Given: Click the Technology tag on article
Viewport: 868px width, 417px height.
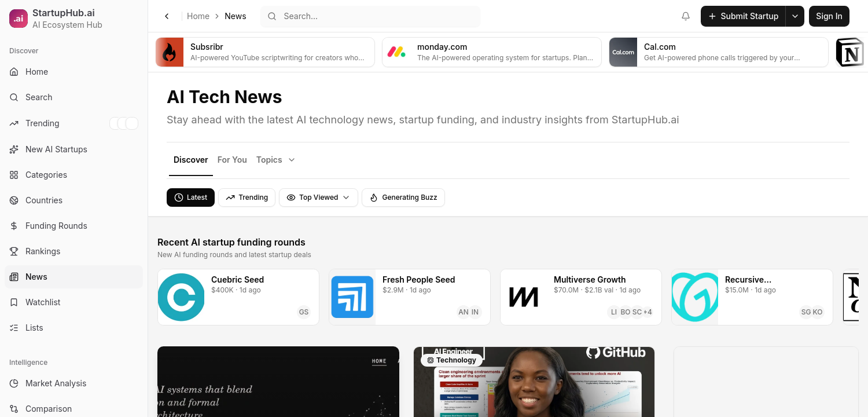Looking at the screenshot, I should (451, 360).
